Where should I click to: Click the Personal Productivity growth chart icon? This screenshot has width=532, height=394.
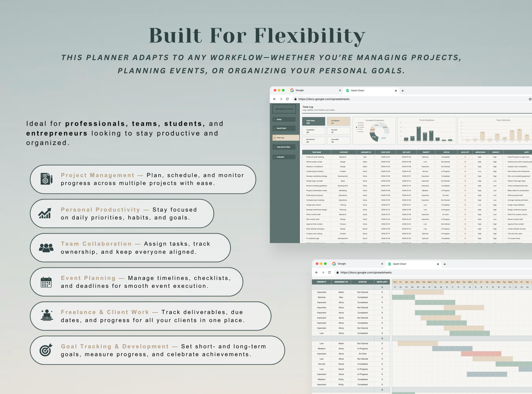[45, 213]
